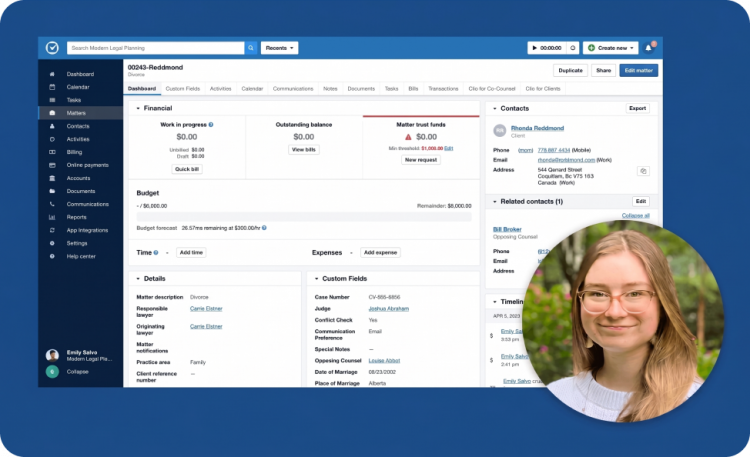This screenshot has height=457, width=750.
Task: Switch to the Notes tab
Action: click(x=330, y=89)
